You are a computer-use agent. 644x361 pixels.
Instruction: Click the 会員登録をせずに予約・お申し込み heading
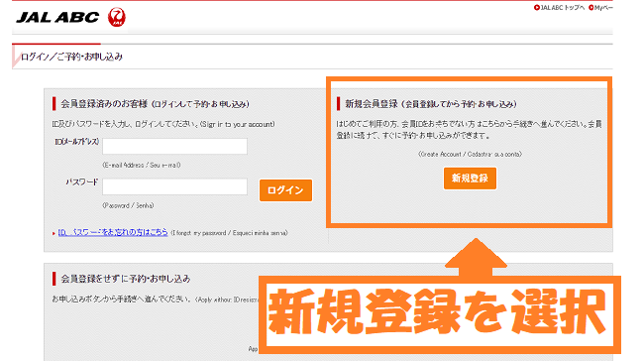tap(126, 279)
